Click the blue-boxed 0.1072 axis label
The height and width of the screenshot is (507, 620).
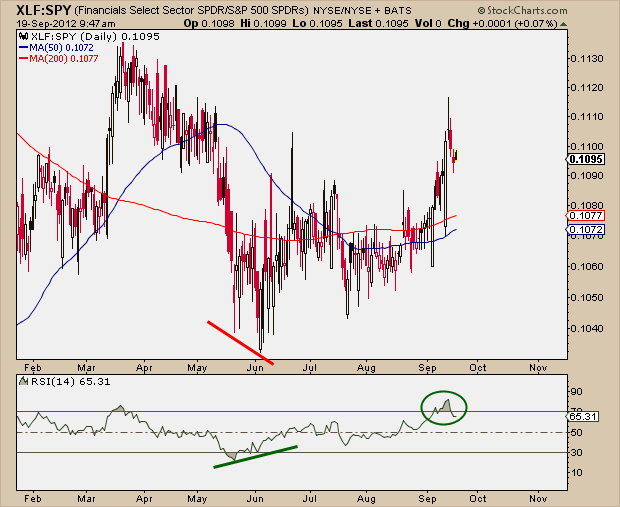point(586,229)
